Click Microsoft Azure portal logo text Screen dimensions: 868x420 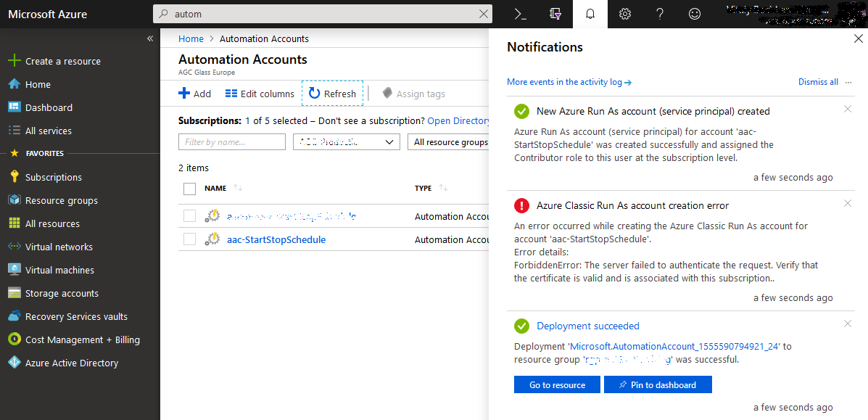48,15
